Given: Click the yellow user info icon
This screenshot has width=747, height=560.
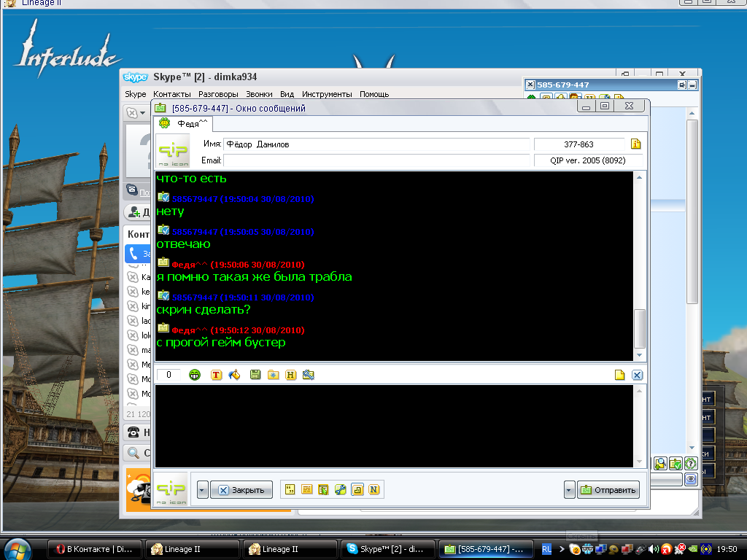Looking at the screenshot, I should (635, 144).
